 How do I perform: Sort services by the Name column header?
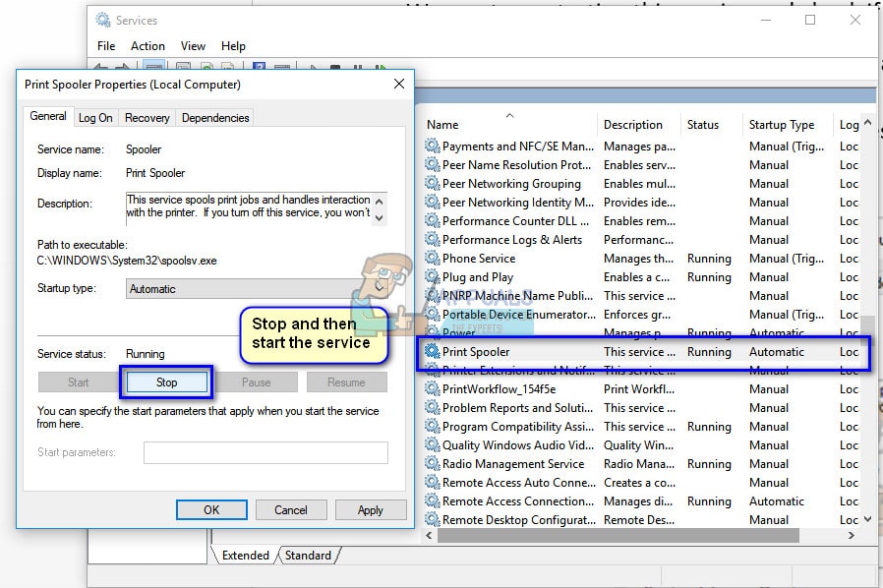point(509,125)
